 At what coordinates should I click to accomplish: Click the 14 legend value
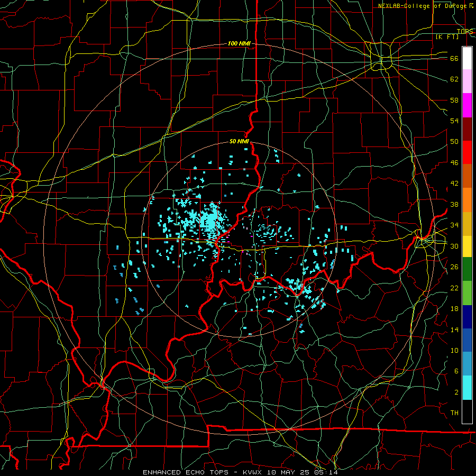tap(454, 329)
